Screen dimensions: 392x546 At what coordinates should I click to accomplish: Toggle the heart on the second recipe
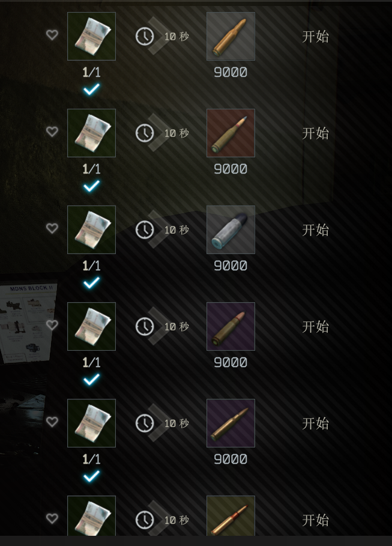tap(52, 132)
